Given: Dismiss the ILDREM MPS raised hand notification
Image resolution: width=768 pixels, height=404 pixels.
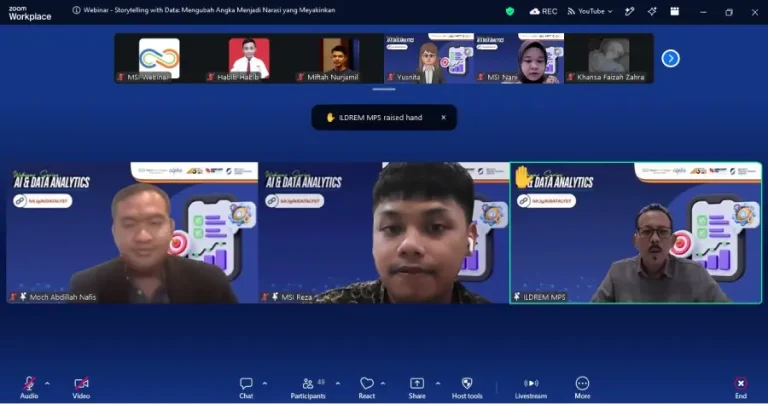Looking at the screenshot, I should (x=443, y=118).
